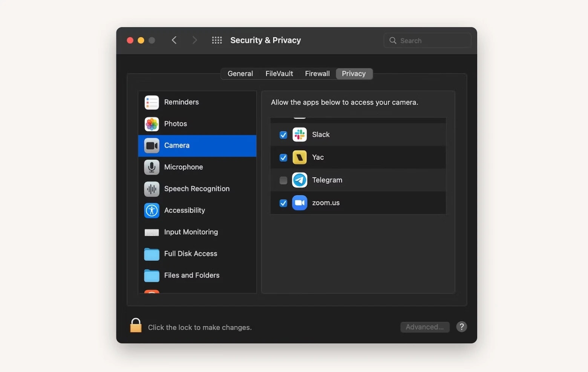
Task: Click the Speech Recognition waveform icon
Action: point(152,189)
